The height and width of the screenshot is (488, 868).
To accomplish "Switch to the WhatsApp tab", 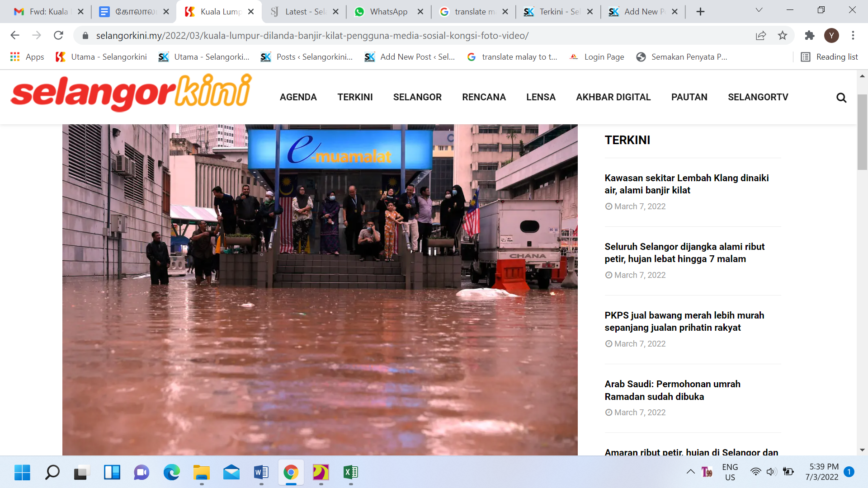I will coord(388,12).
